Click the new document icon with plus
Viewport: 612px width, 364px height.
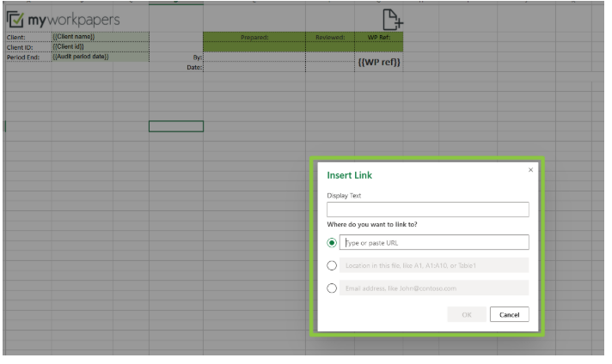(x=391, y=17)
